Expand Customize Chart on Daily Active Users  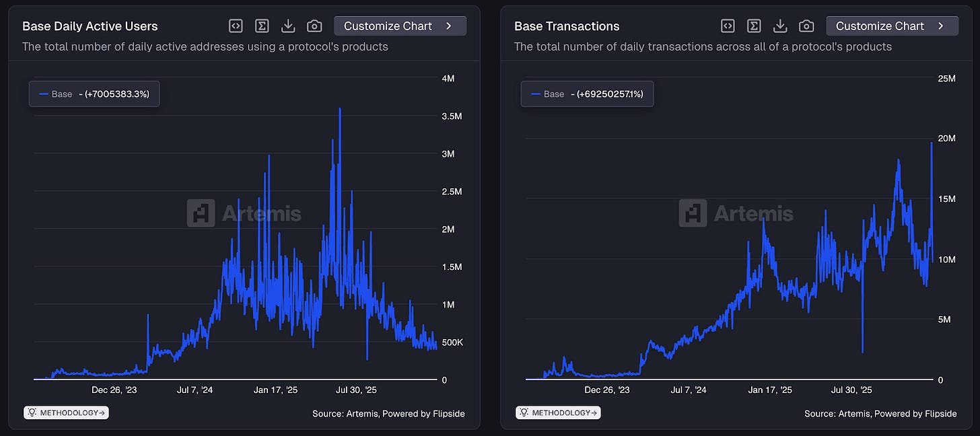click(x=400, y=25)
